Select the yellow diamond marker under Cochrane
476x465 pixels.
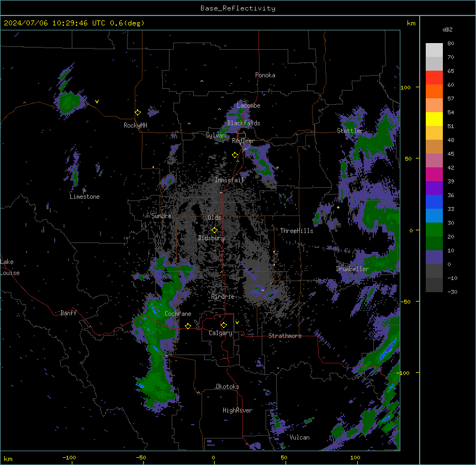[188, 326]
